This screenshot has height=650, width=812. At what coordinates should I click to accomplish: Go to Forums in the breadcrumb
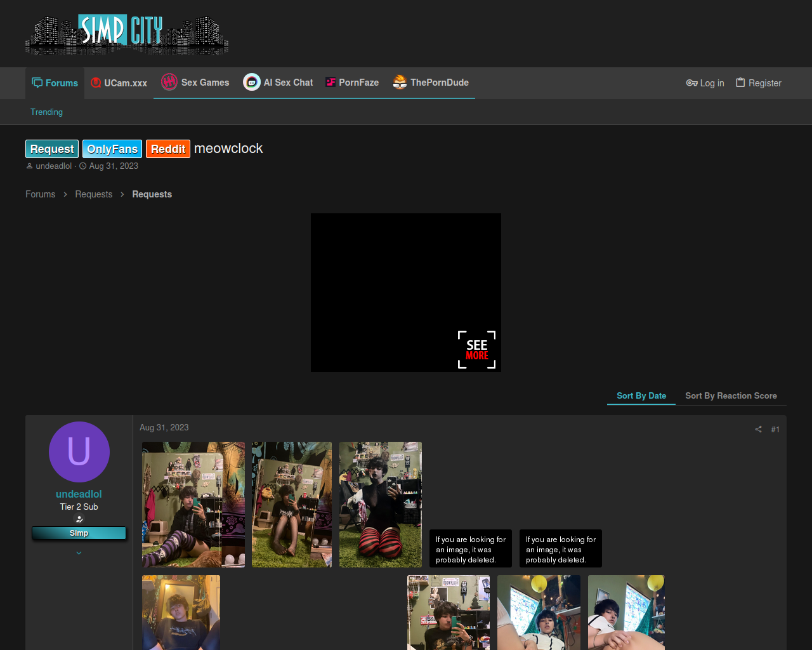[x=41, y=194]
